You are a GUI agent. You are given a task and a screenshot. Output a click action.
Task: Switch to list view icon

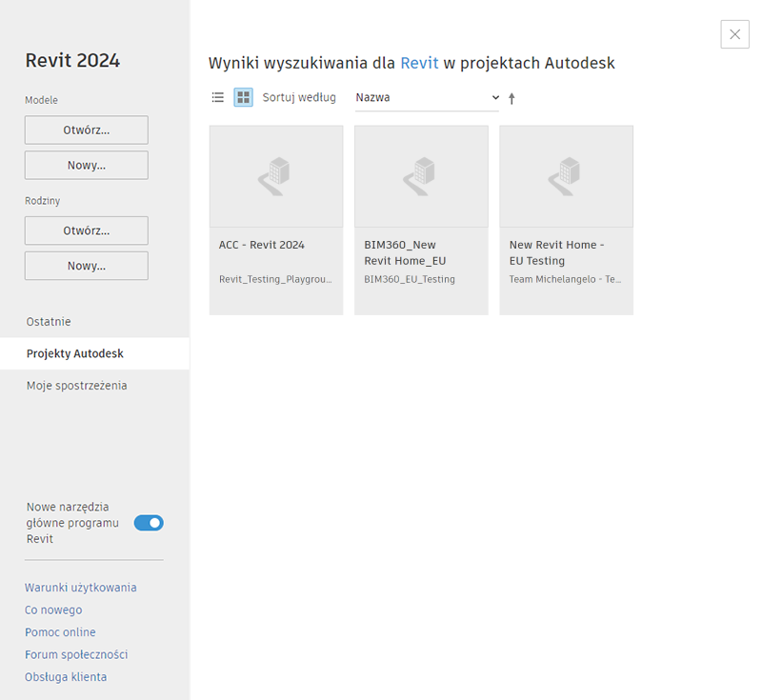(218, 98)
